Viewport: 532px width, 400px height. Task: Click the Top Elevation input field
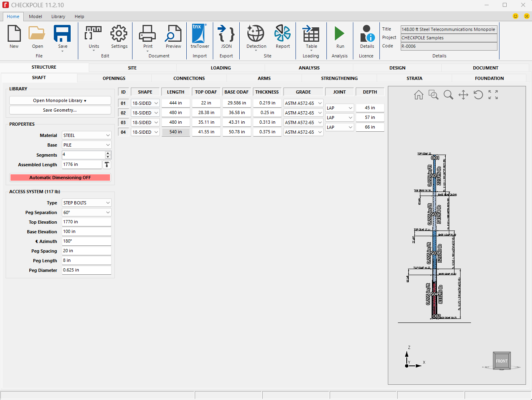(87, 222)
